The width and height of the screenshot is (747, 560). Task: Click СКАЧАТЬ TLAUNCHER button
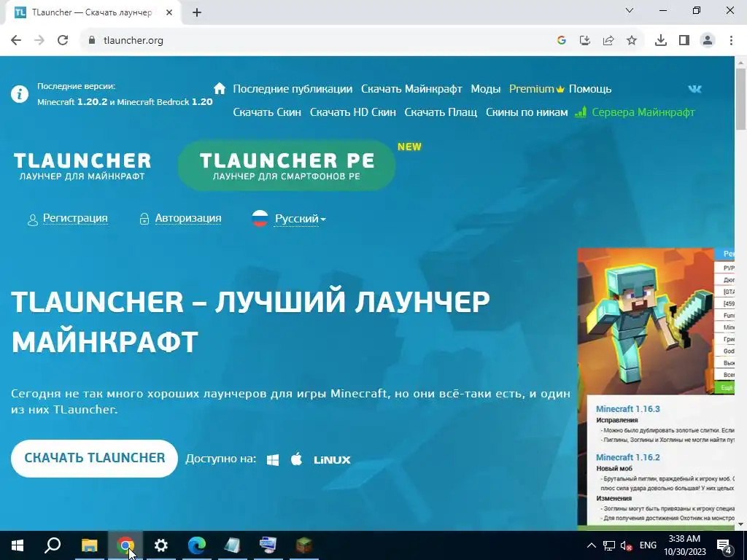[94, 458]
